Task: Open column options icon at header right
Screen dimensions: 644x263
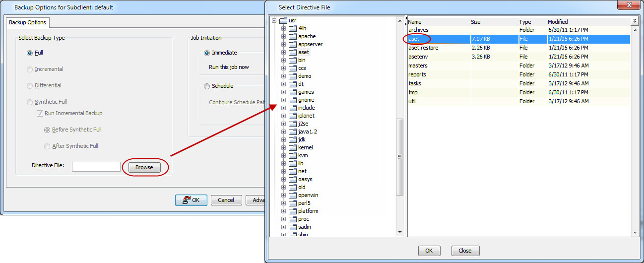Action: (x=635, y=21)
